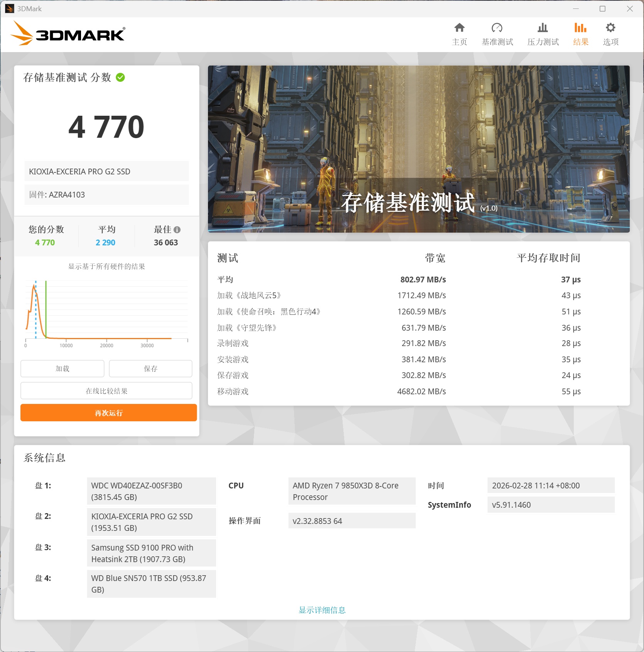Open Options (选项) gear icon
The height and width of the screenshot is (652, 644).
click(x=610, y=28)
